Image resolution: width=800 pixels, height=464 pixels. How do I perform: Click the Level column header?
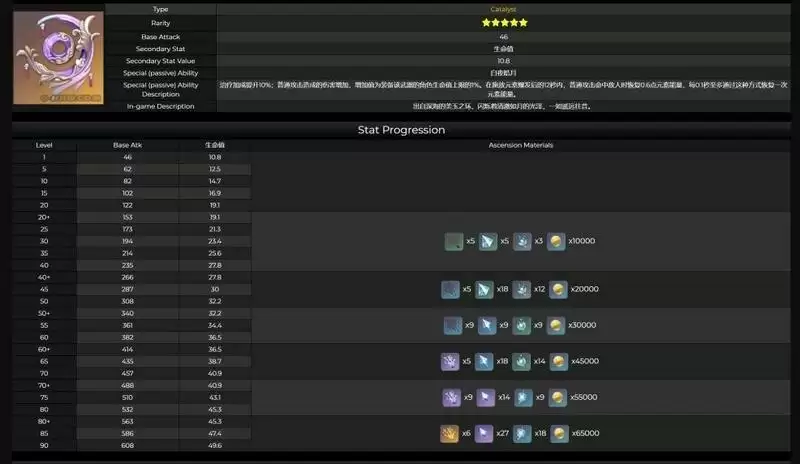[x=44, y=145]
